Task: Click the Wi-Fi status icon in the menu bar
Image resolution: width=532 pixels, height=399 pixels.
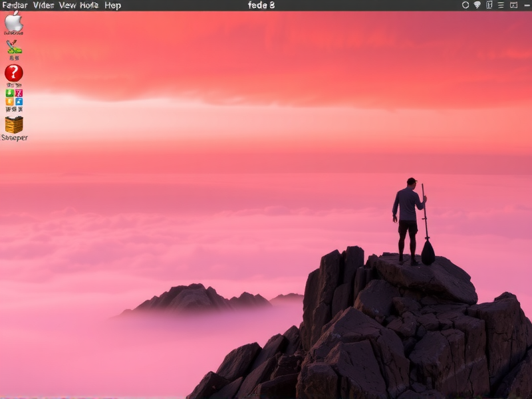Action: [477, 5]
